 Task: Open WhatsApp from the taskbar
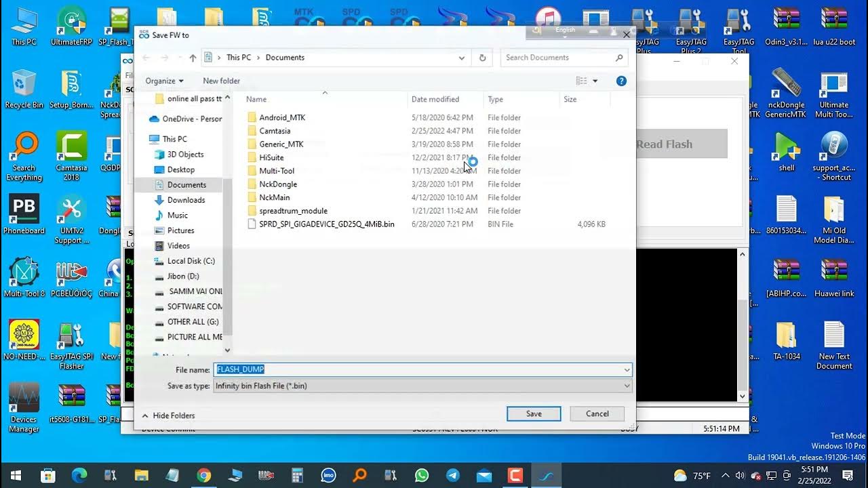tap(422, 475)
